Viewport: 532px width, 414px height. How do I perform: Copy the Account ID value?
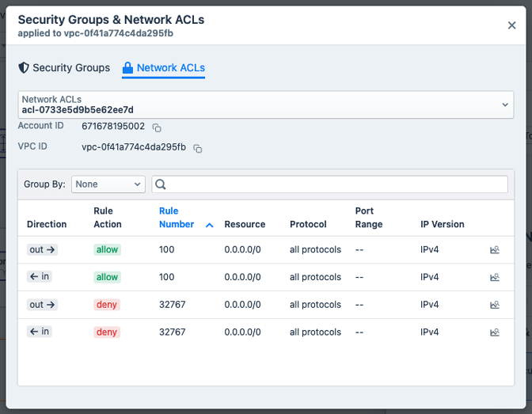pyautogui.click(x=157, y=127)
